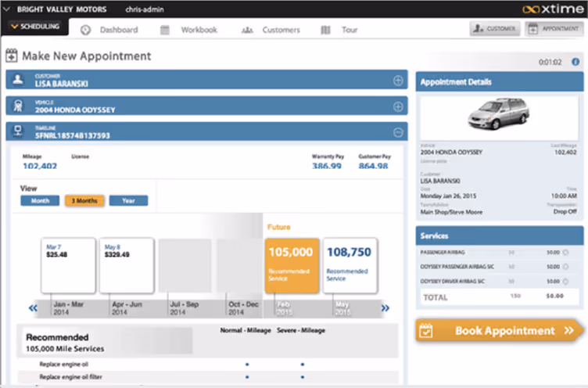This screenshot has width=588, height=388.
Task: Click the Drop Off transportation text
Action: tap(565, 212)
